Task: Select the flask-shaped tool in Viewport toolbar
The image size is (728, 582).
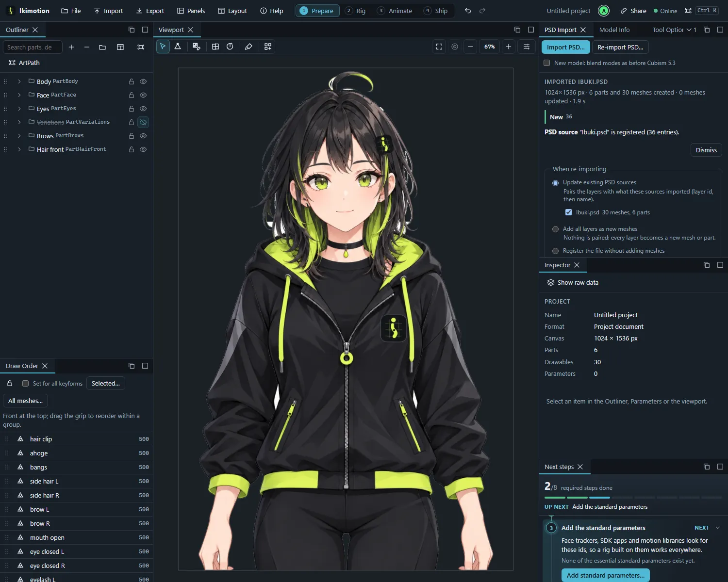Action: (x=178, y=47)
